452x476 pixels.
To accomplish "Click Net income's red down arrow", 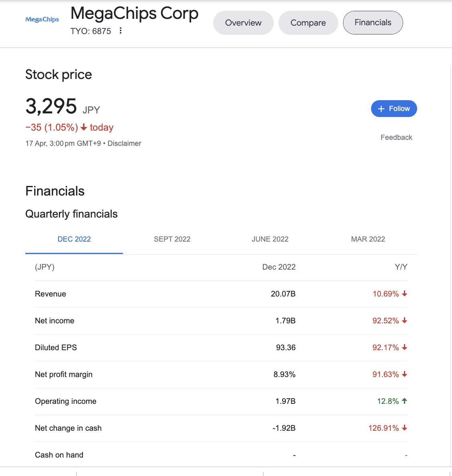I will coord(404,321).
